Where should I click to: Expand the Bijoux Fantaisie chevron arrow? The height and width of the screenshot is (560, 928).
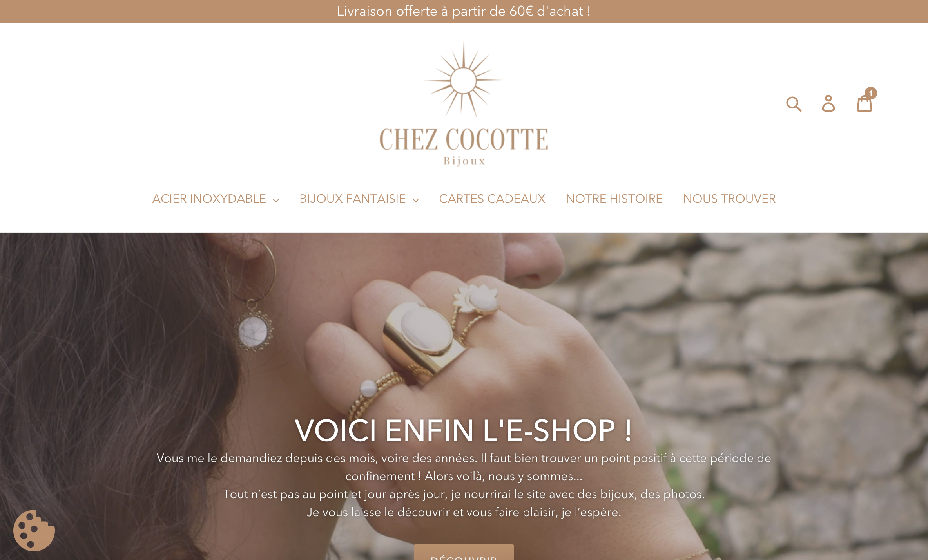pos(415,201)
